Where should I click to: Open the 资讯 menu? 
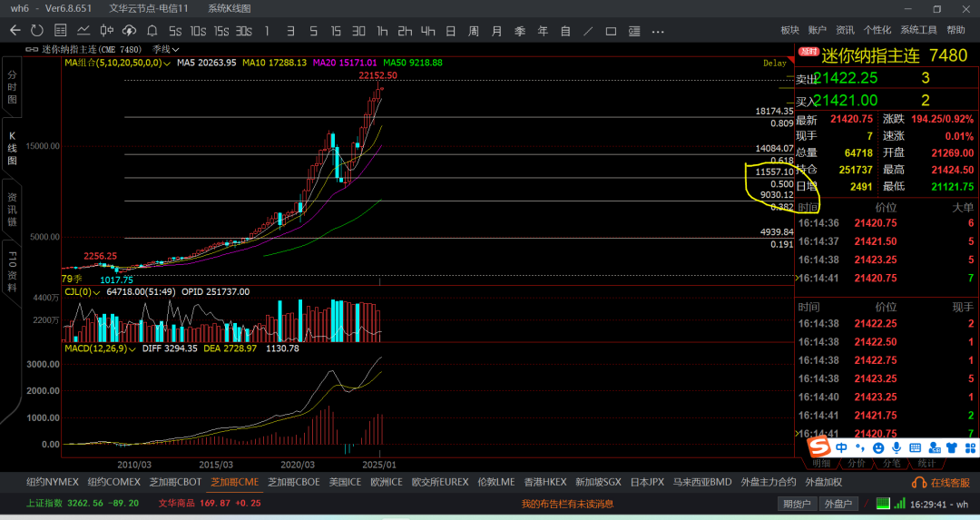click(845, 30)
